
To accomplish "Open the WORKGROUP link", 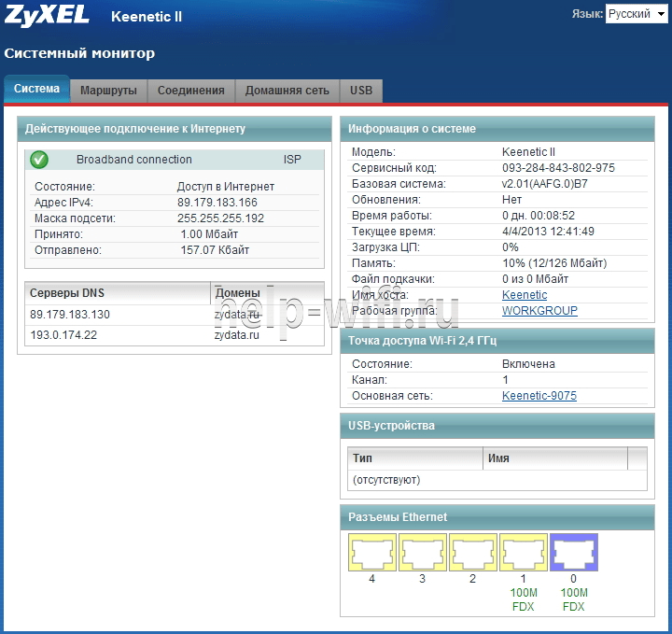I will tap(539, 310).
